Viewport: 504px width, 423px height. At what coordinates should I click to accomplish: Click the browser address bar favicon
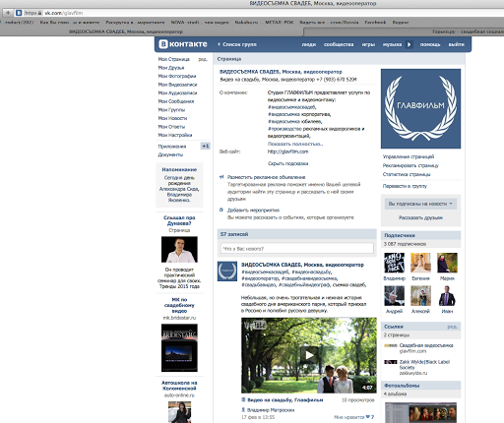click(19, 13)
